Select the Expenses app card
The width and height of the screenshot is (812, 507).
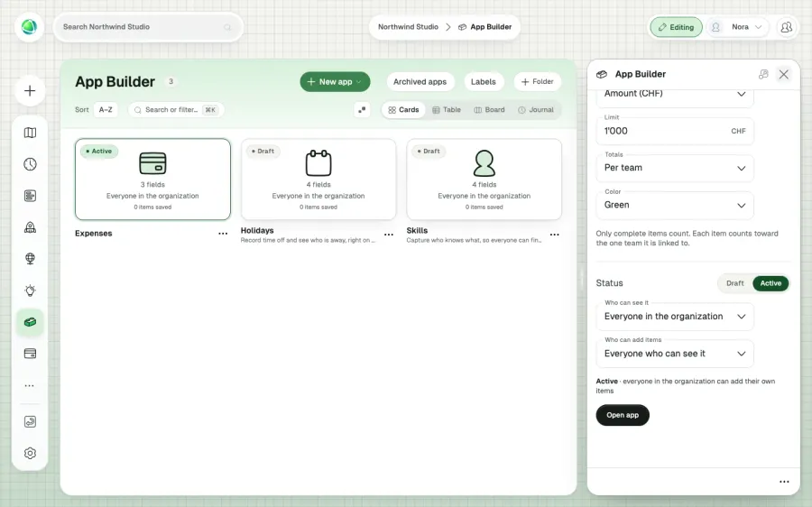pyautogui.click(x=152, y=180)
